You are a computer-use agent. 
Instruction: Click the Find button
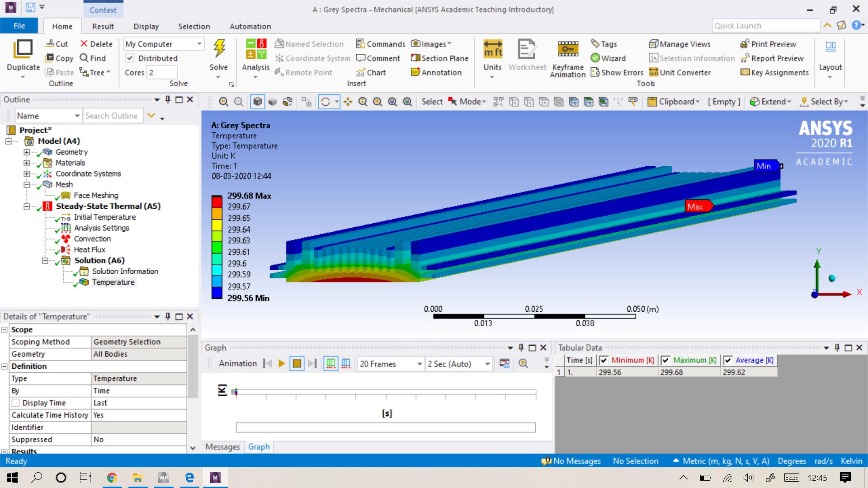[x=93, y=58]
